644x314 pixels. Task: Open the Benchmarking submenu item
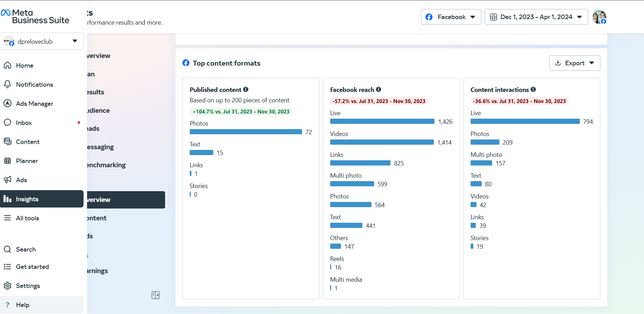pos(106,165)
